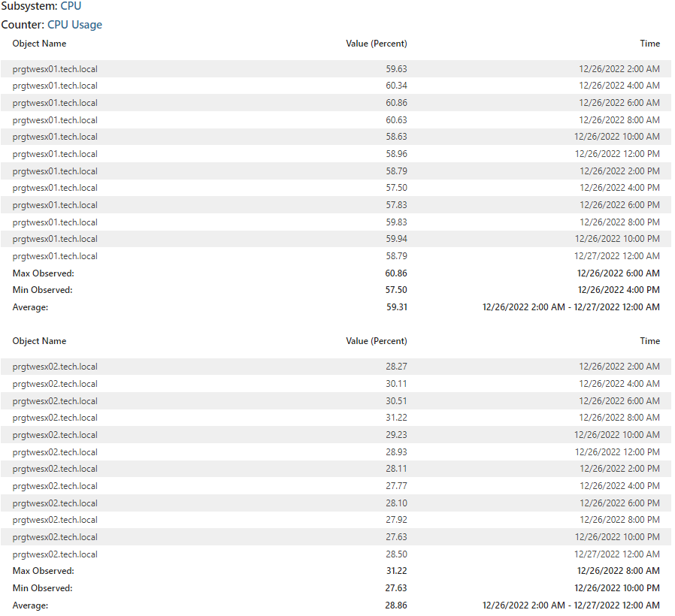Click the value 60.34
Image resolution: width=675 pixels, height=616 pixels.
396,86
